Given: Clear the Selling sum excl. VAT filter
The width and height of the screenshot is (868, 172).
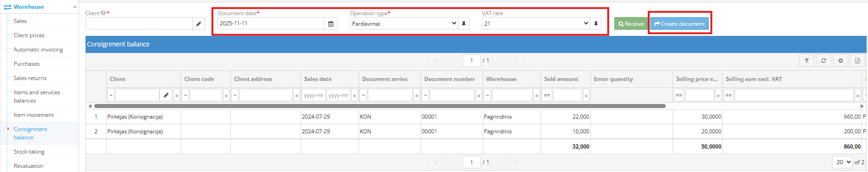Looking at the screenshot, I should pyautogui.click(x=857, y=96).
